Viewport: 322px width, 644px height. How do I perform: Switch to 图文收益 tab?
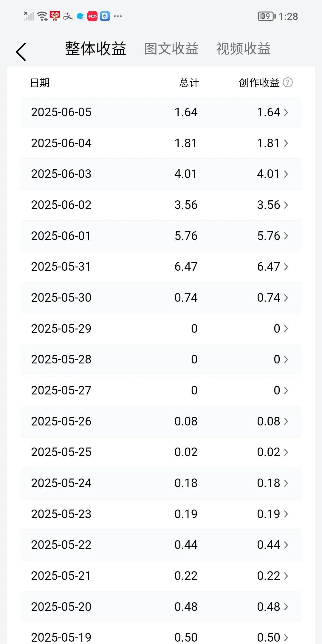(171, 49)
